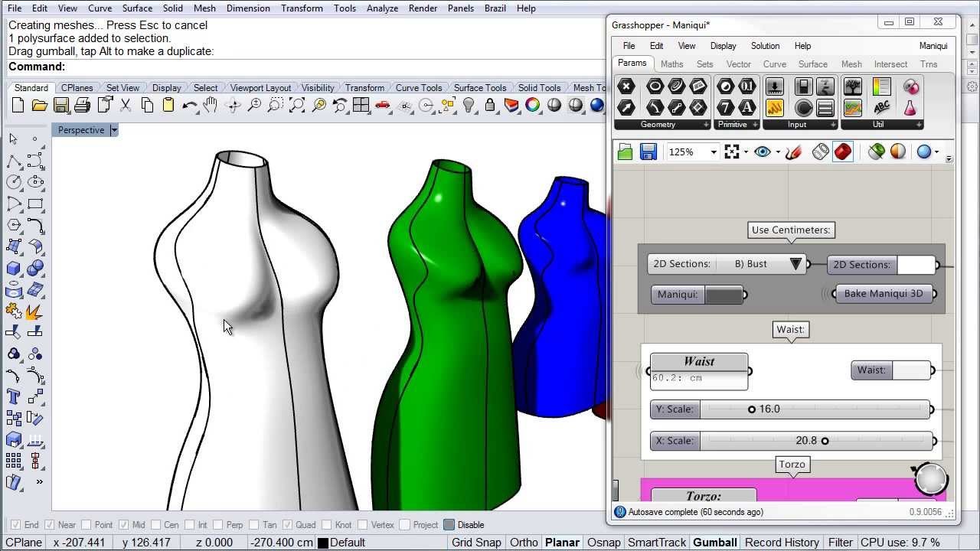Open the 2D Sections B) Bust dropdown

795,264
